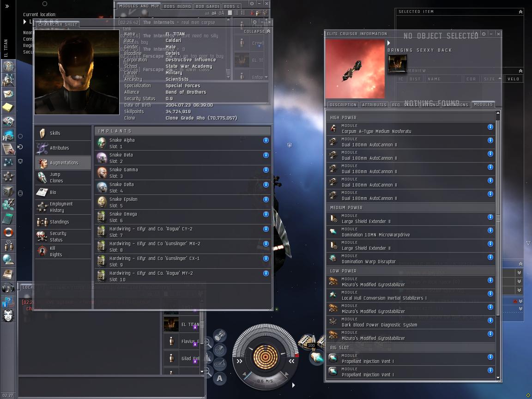Open Kill Rights section
Screen dimensions: 532x399
[63, 251]
